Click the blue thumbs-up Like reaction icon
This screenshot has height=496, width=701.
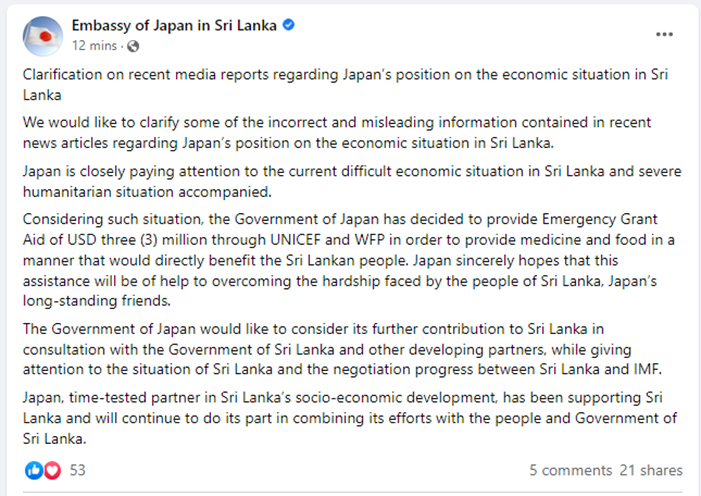click(34, 470)
